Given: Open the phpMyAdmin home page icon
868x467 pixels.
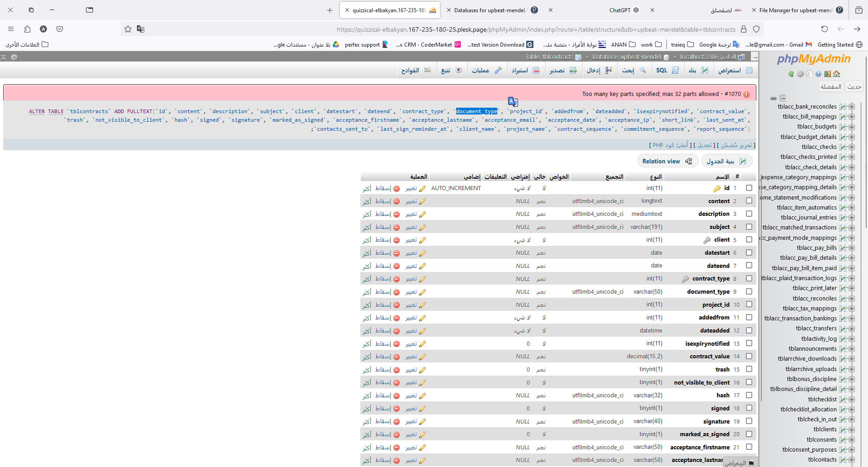Looking at the screenshot, I should [x=837, y=74].
